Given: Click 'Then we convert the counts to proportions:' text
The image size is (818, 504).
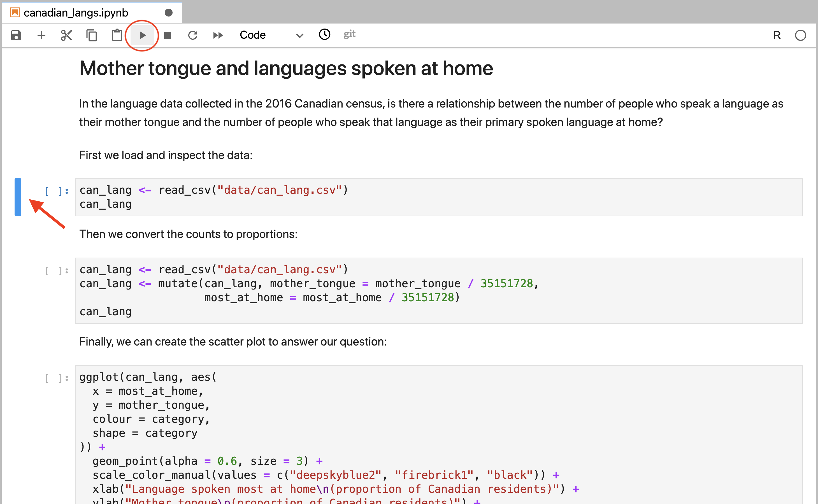Looking at the screenshot, I should [188, 234].
